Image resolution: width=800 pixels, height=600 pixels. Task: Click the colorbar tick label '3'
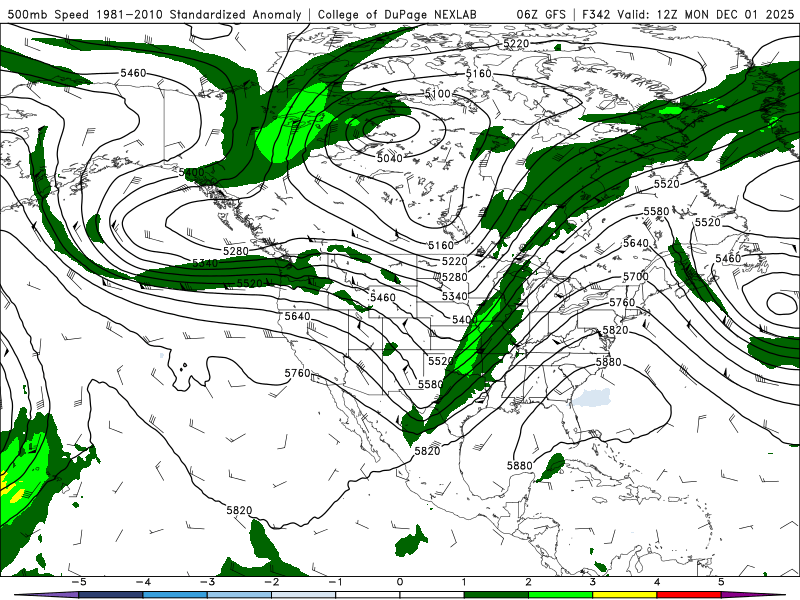[x=592, y=582]
